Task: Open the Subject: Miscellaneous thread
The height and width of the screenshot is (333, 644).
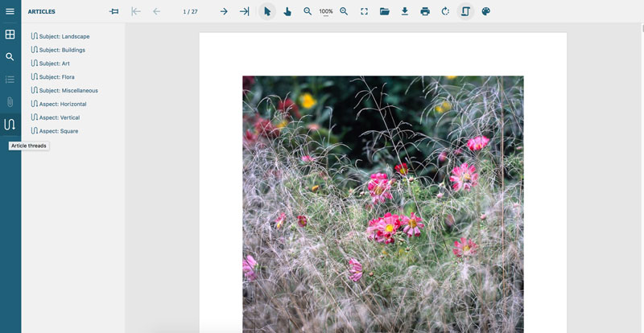Action: tap(64, 90)
